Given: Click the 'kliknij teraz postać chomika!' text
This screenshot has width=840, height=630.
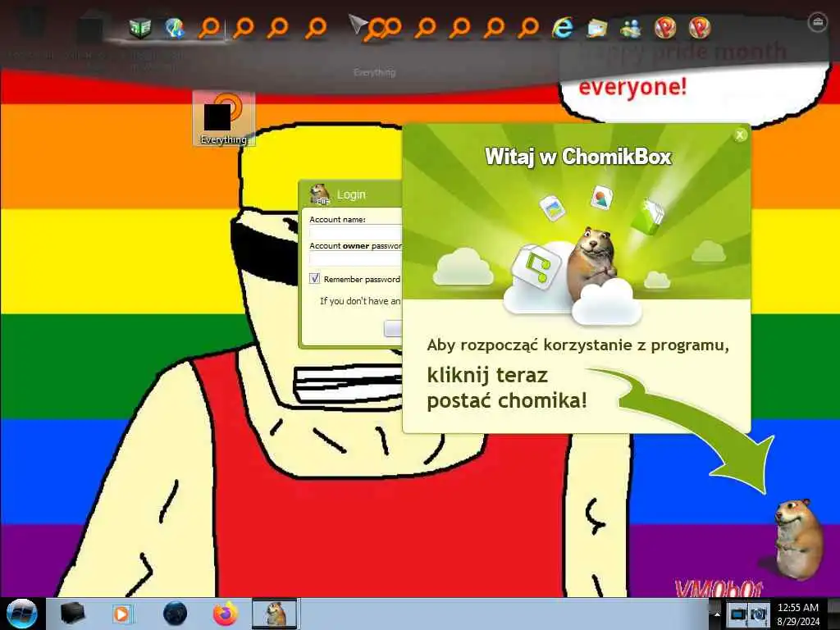Looking at the screenshot, I should click(x=507, y=388).
